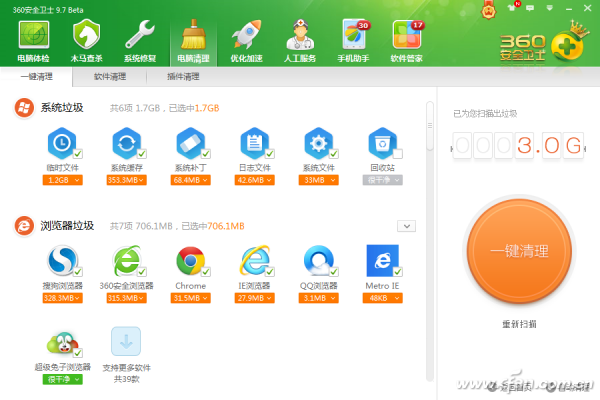
Task: Expand the 353.3MB system cache dropdown
Action: (x=127, y=180)
